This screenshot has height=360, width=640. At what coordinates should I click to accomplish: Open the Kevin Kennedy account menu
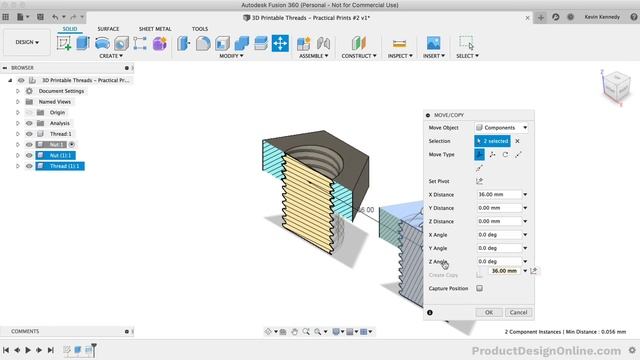click(602, 17)
